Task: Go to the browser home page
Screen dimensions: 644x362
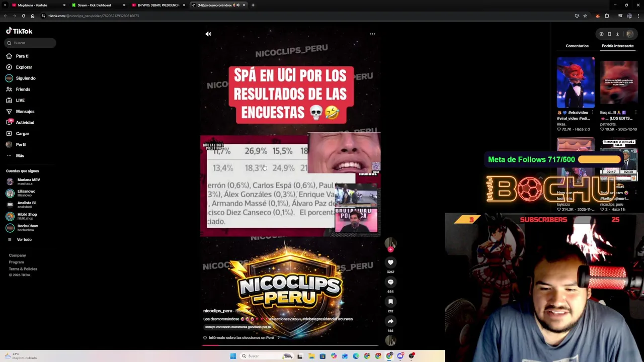Action: click(x=33, y=16)
